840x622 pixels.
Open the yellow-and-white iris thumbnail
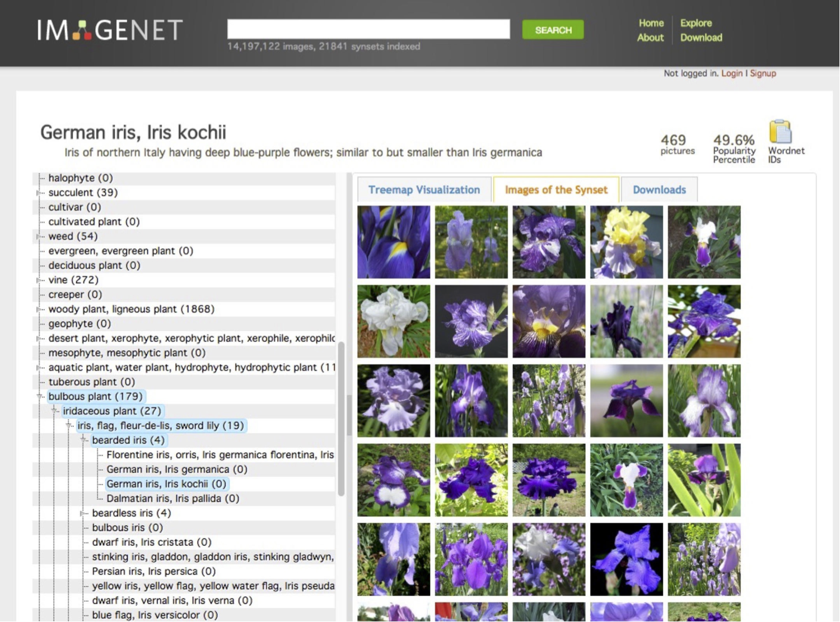(626, 242)
